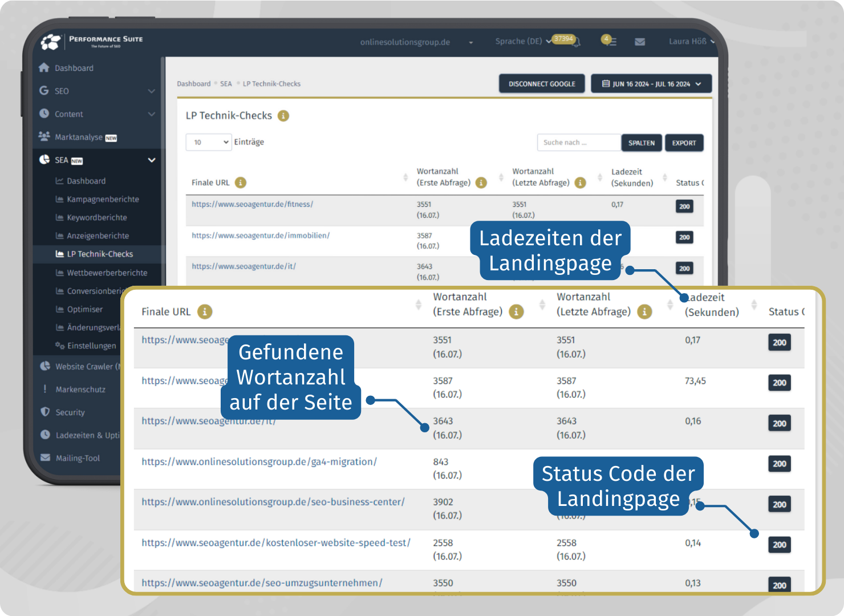Open Optimiser under SEA
Screen dimensions: 844x616
tap(85, 309)
